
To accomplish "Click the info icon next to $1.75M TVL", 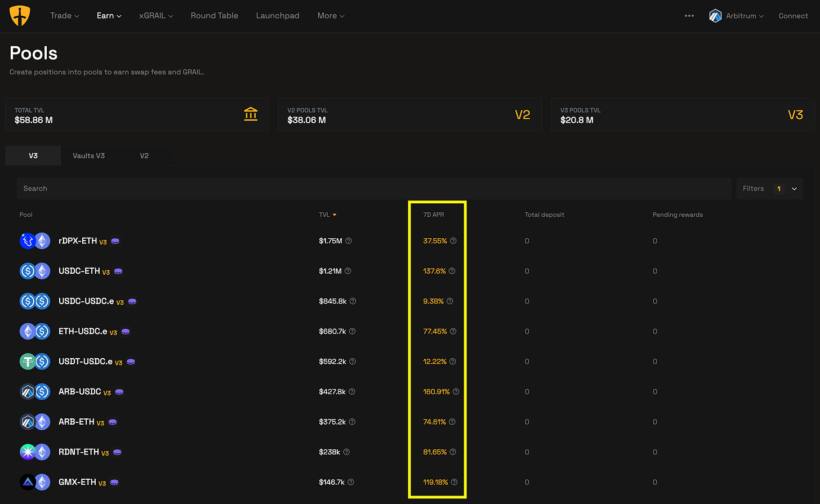I will pos(349,241).
